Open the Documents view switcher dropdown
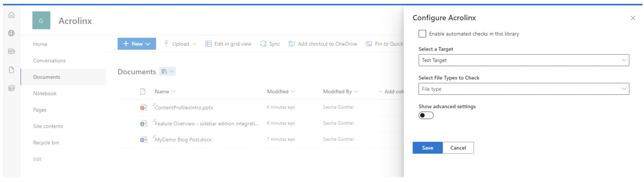 (x=168, y=71)
